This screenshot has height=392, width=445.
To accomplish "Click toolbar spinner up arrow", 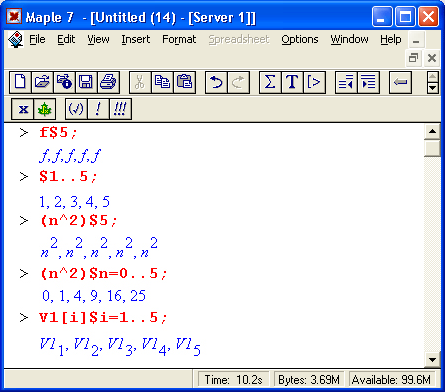I will 433,77.
